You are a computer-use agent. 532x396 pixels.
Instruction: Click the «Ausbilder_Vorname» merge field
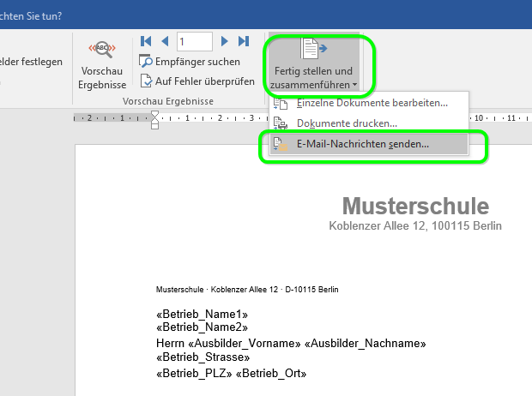pyautogui.click(x=245, y=344)
